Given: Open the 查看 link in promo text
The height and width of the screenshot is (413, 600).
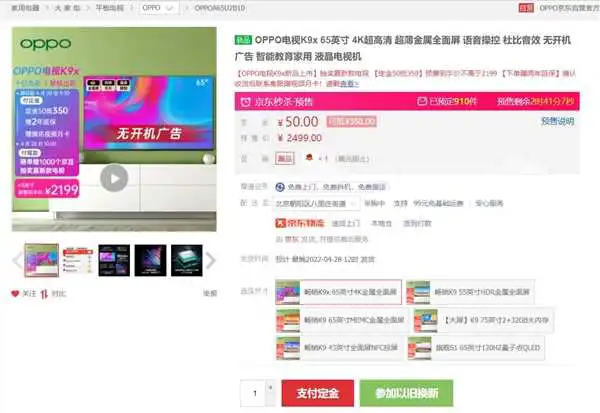Looking at the screenshot, I should [347, 83].
